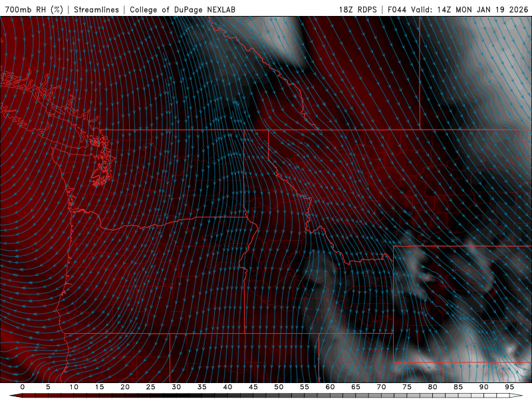Click the '25' colorbar scale label
This screenshot has width=532, height=399.
(151, 387)
